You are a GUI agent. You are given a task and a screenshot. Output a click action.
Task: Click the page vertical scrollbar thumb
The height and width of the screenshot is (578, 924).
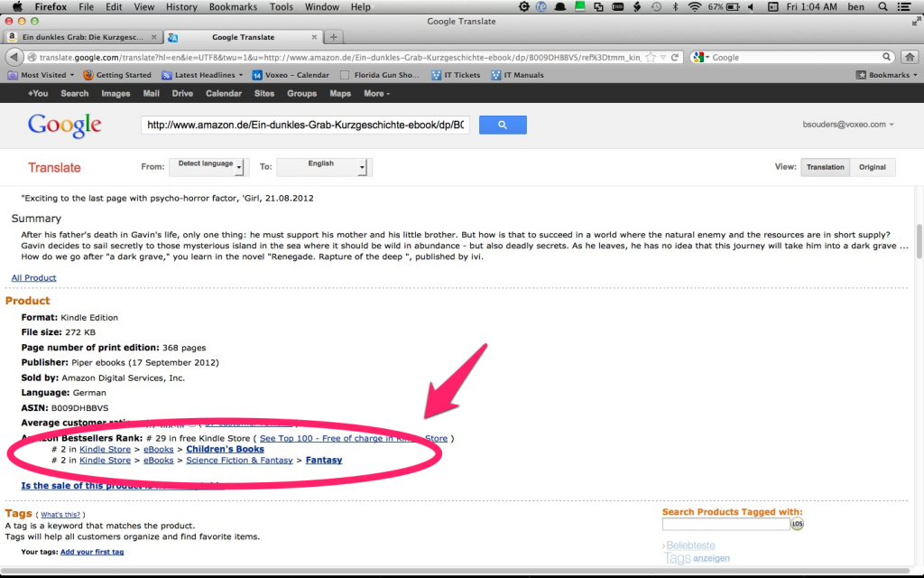click(x=919, y=240)
